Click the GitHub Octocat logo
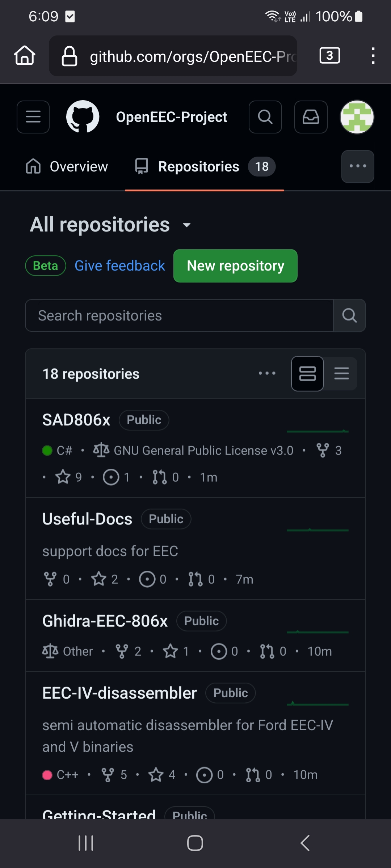391x868 pixels. point(83,117)
